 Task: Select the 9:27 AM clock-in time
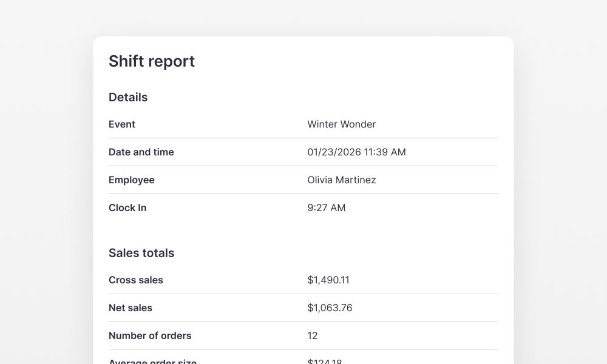(x=327, y=207)
